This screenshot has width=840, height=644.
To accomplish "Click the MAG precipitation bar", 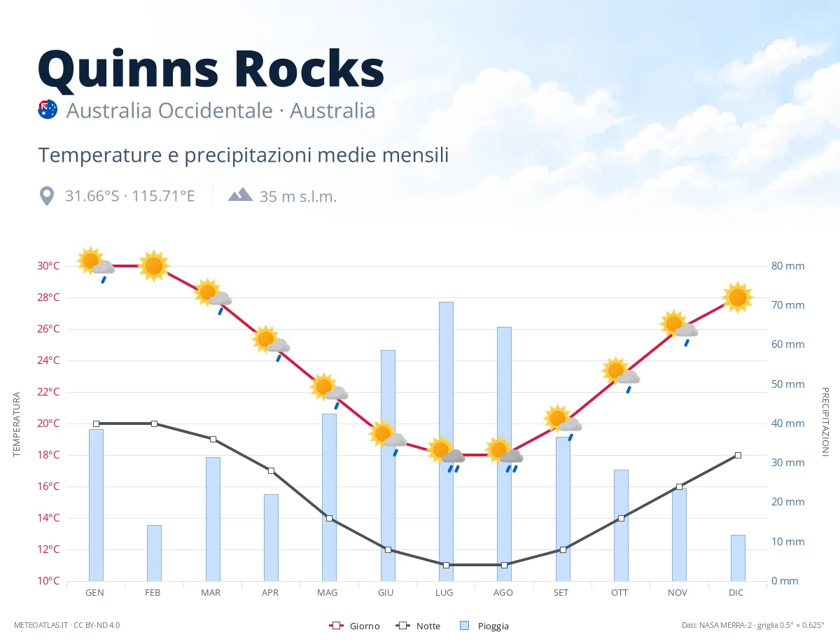I will 329,497.
